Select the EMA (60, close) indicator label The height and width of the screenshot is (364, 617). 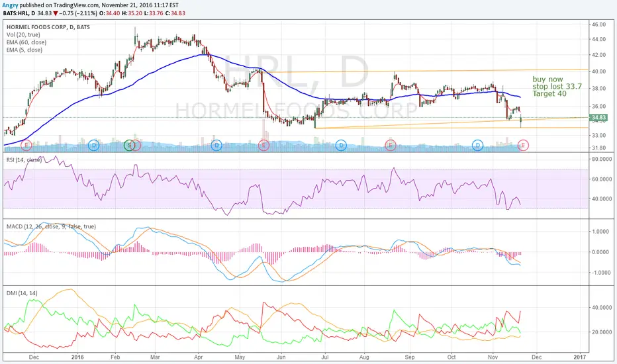pyautogui.click(x=26, y=42)
